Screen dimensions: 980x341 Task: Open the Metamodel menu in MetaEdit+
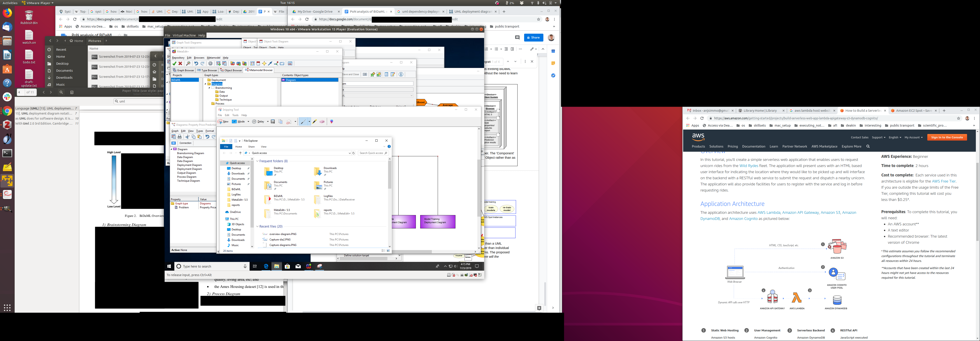(x=213, y=58)
